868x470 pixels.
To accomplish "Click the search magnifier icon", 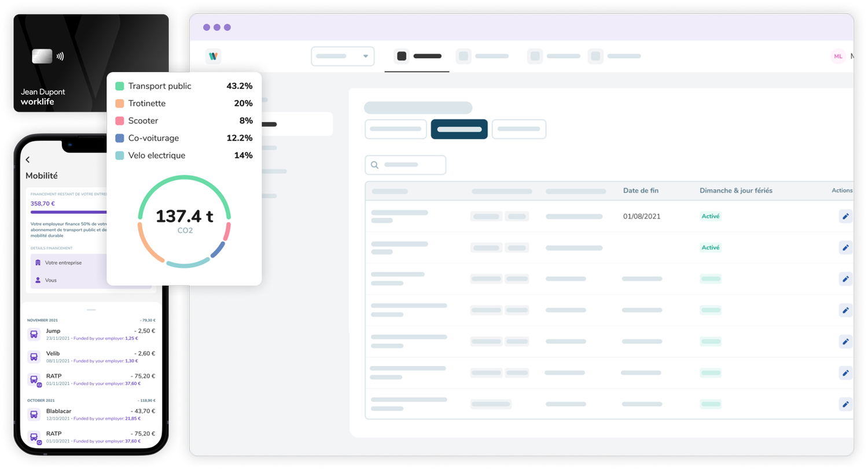I will pos(374,165).
